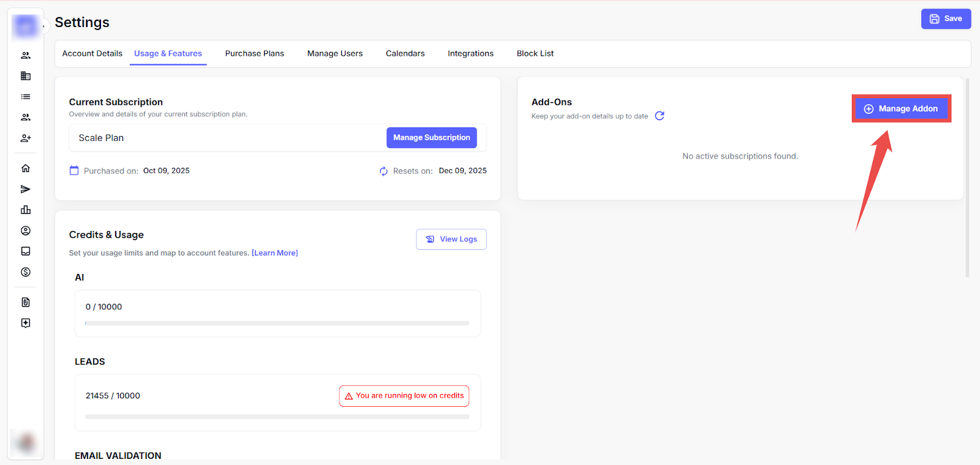
Task: Open the dollar sign billing icon
Action: [26, 272]
